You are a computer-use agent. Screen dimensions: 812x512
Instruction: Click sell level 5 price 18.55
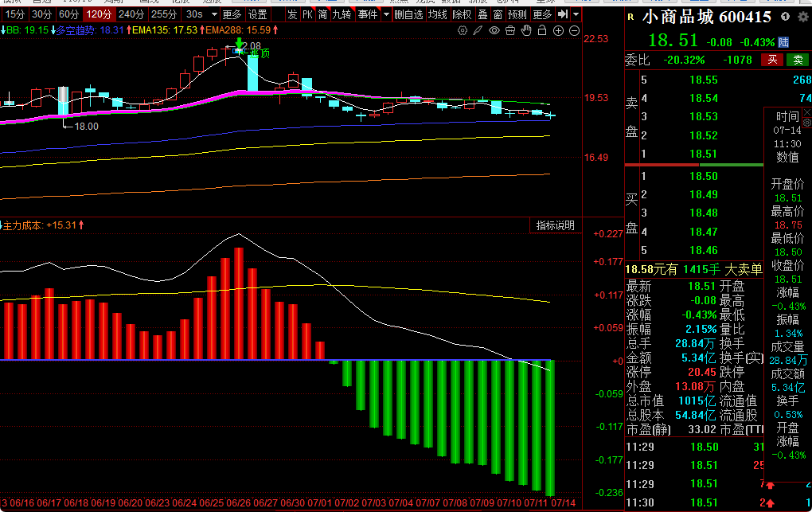coord(703,80)
